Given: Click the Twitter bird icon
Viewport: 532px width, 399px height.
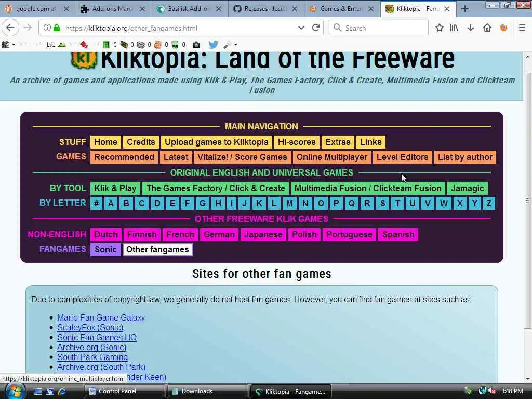Looking at the screenshot, I should [213, 45].
